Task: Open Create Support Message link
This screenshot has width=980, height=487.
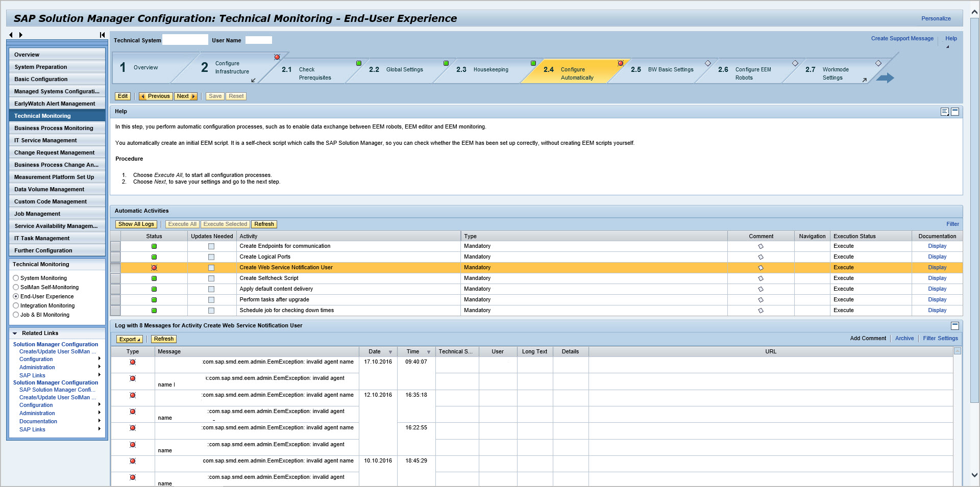Action: point(902,39)
